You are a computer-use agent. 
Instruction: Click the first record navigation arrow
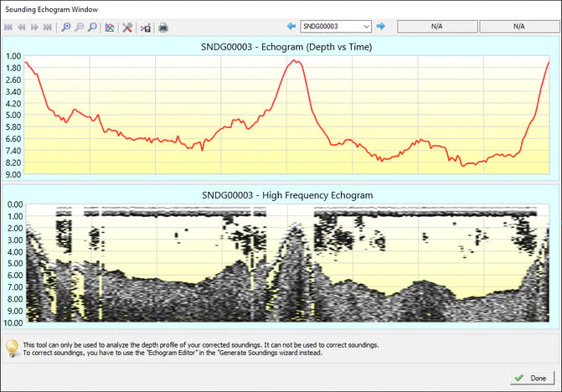point(8,27)
